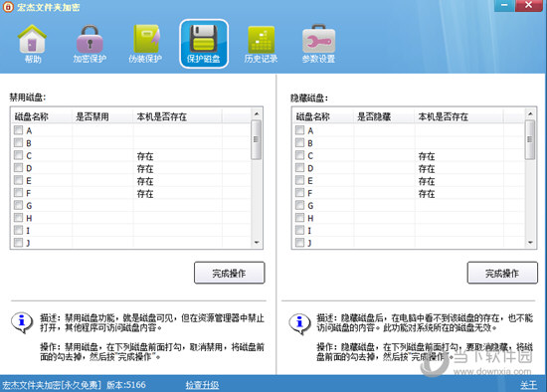The width and height of the screenshot is (547, 392).
Task: Click the info icon under 禁用磁盘 description
Action: click(x=22, y=322)
